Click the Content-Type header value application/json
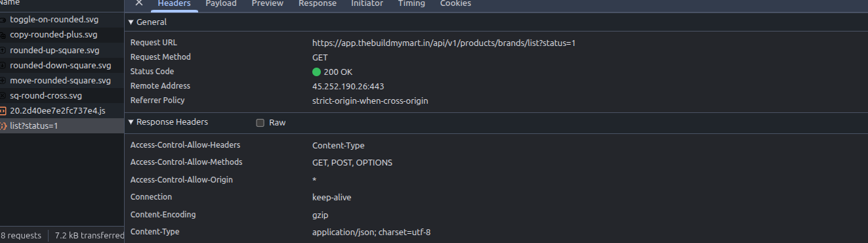Image resolution: width=868 pixels, height=243 pixels. coord(371,232)
